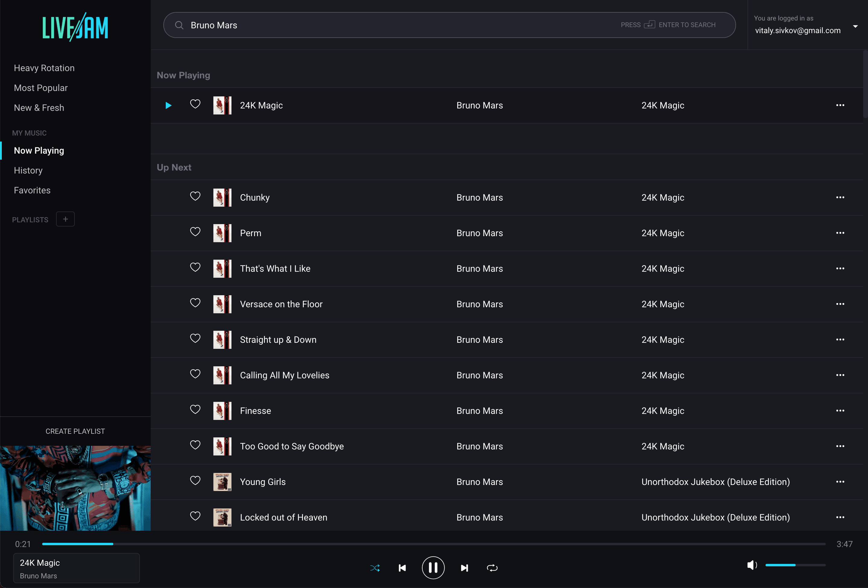This screenshot has height=588, width=868.
Task: Select Now Playing in sidebar
Action: (39, 150)
